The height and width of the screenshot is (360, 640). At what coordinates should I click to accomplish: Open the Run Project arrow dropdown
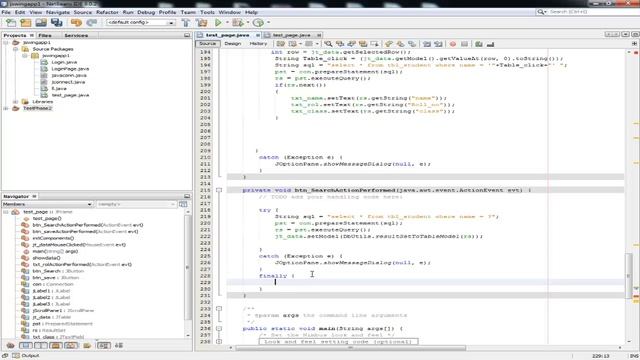(x=227, y=23)
